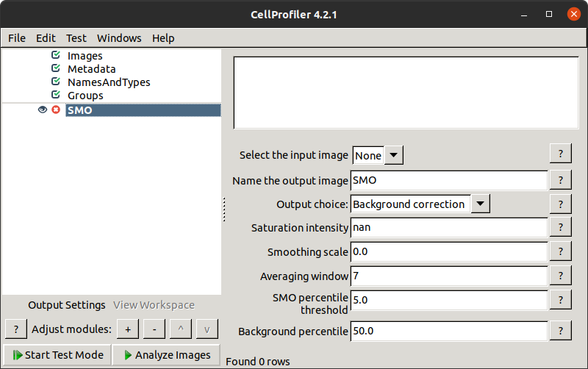Screen dimensions: 588x369
Task: Open help for Background percentile
Action: tap(561, 331)
